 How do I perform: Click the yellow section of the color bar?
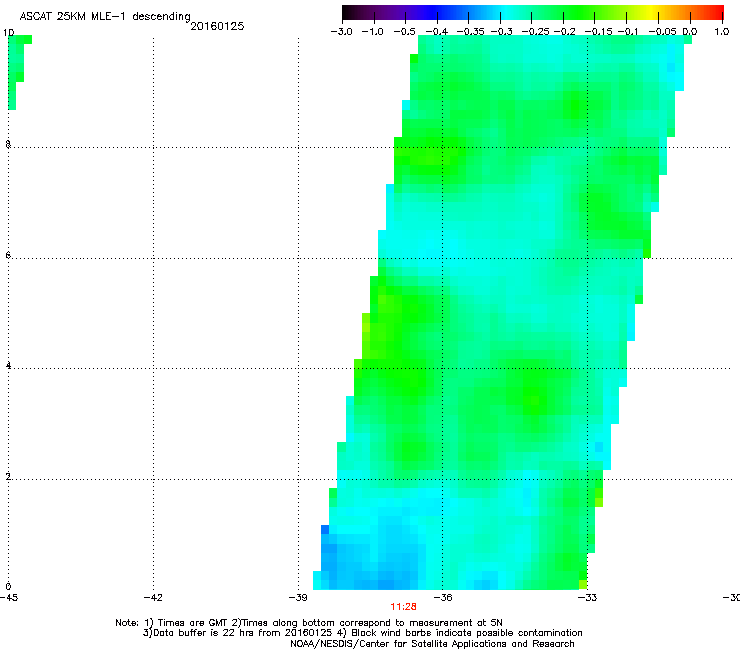coord(651,12)
